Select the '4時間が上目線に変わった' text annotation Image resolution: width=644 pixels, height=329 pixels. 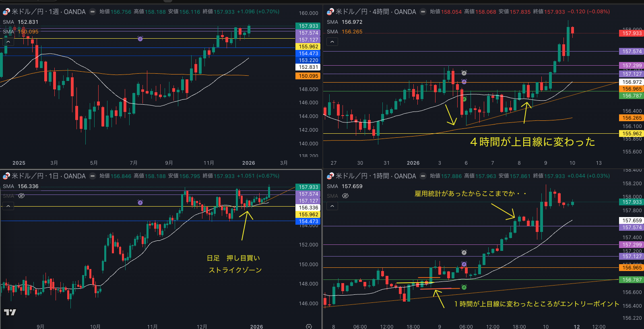click(x=532, y=142)
